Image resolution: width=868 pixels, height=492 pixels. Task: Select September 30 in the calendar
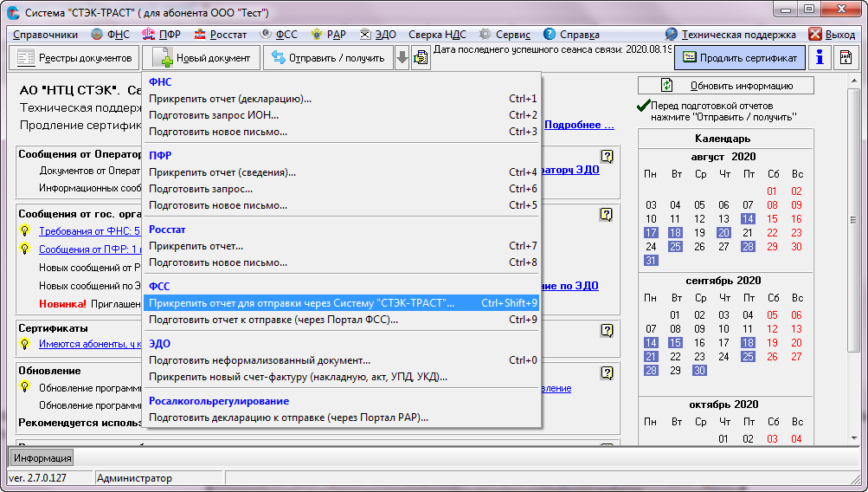(699, 371)
